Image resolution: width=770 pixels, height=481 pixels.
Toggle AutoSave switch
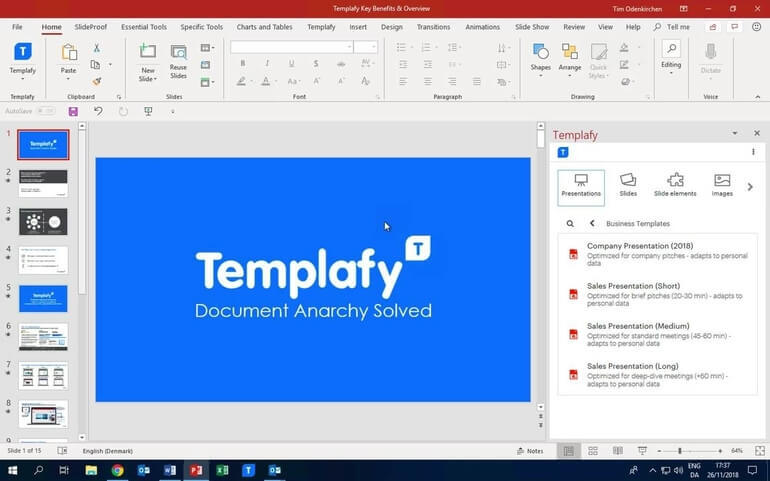tap(46, 112)
